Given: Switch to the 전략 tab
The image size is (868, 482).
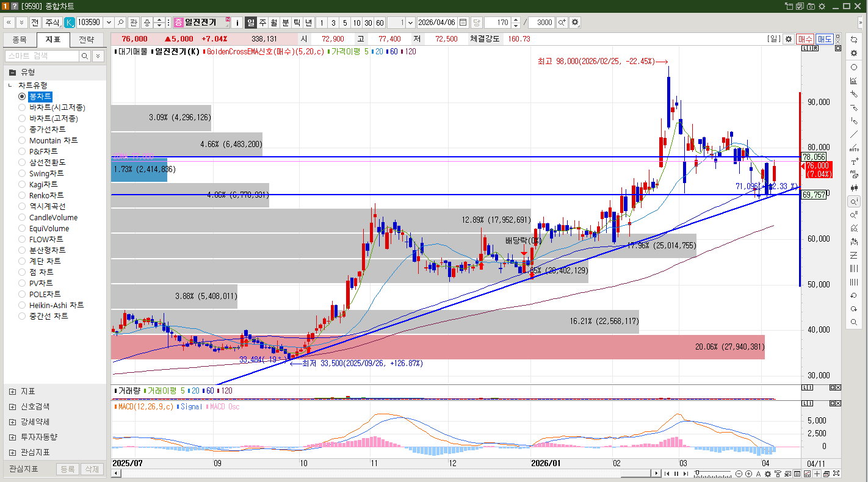Looking at the screenshot, I should [87, 40].
